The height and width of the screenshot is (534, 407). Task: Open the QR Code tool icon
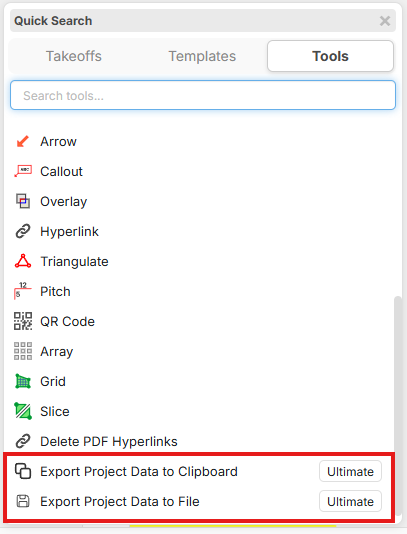coord(23,321)
